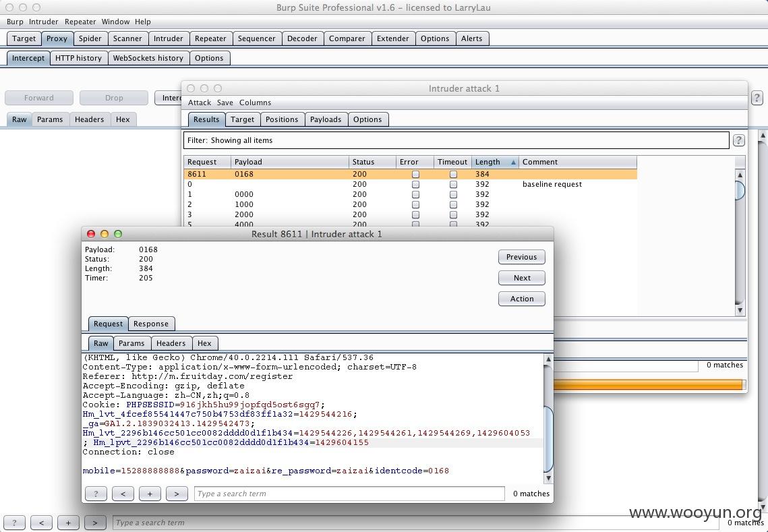Toggle Timeout checkbox for payload 1000 row
This screenshot has height=532, width=768.
coord(453,205)
